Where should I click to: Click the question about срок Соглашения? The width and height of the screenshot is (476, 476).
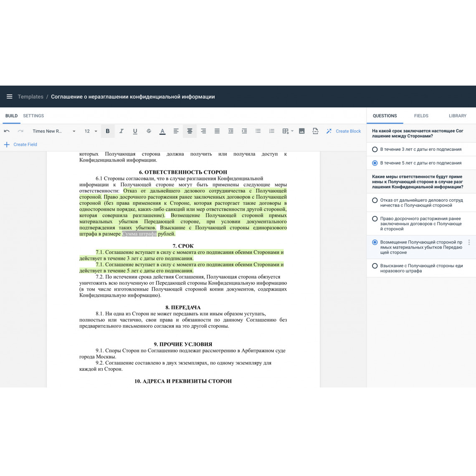tap(418, 134)
